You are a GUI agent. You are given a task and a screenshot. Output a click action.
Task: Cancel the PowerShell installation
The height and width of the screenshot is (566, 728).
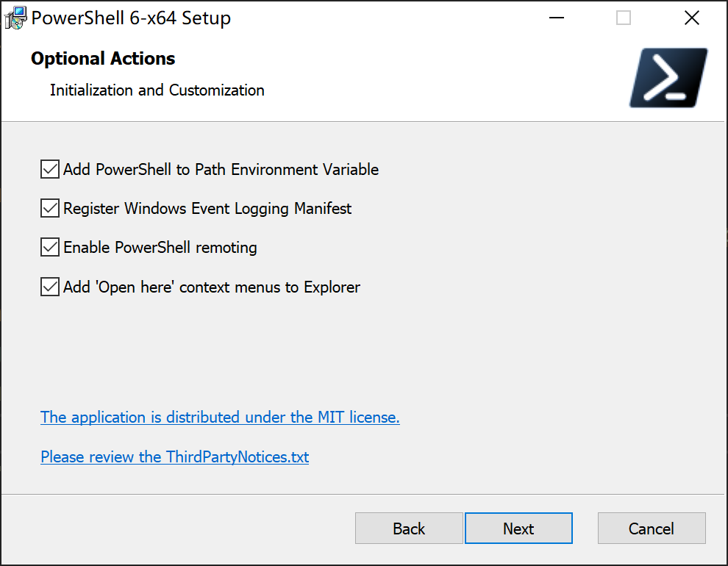[652, 529]
